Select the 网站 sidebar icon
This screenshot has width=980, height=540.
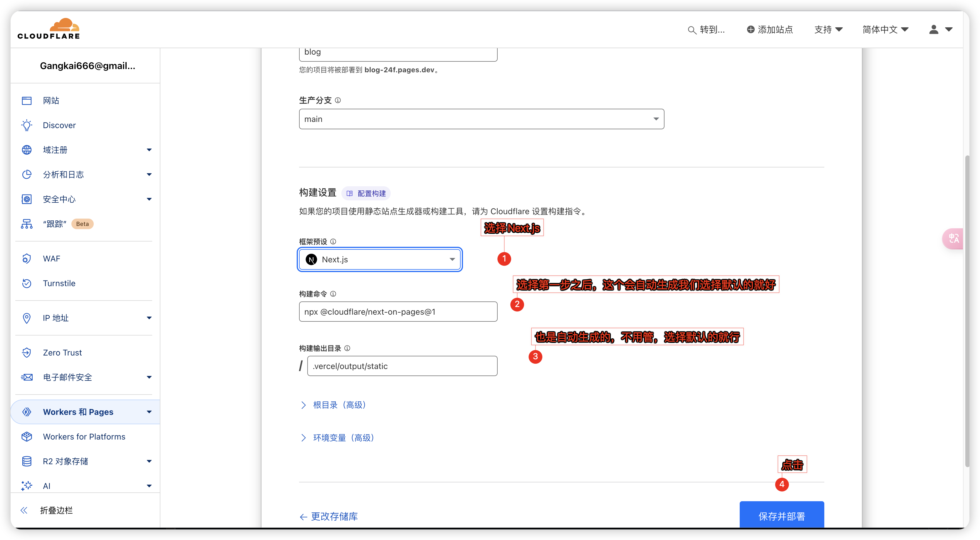[27, 100]
